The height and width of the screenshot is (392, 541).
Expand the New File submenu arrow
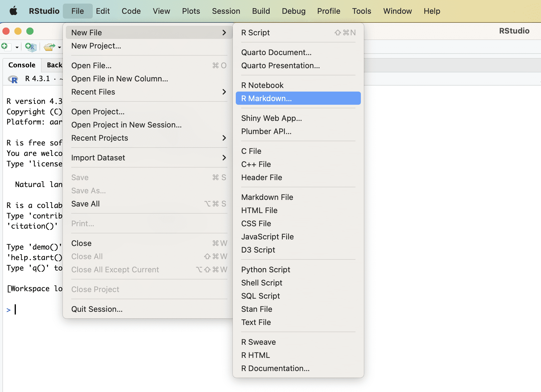point(224,32)
